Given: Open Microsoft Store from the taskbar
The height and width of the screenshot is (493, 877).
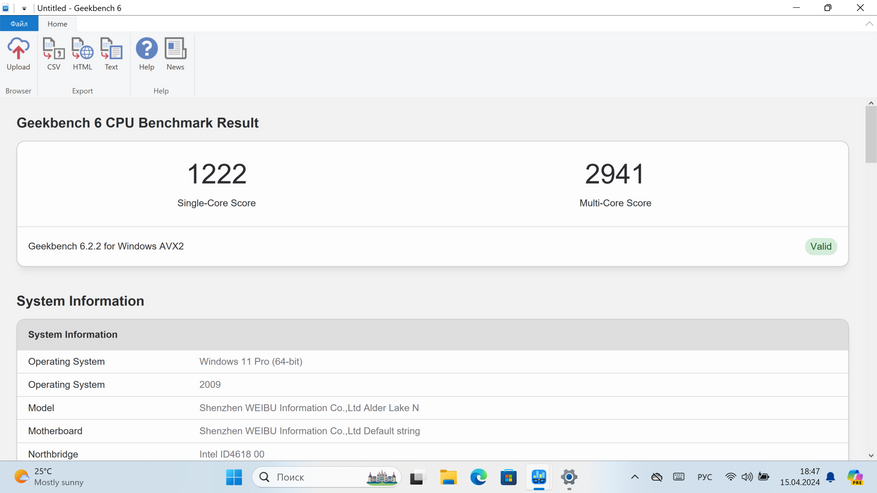Looking at the screenshot, I should coord(508,477).
